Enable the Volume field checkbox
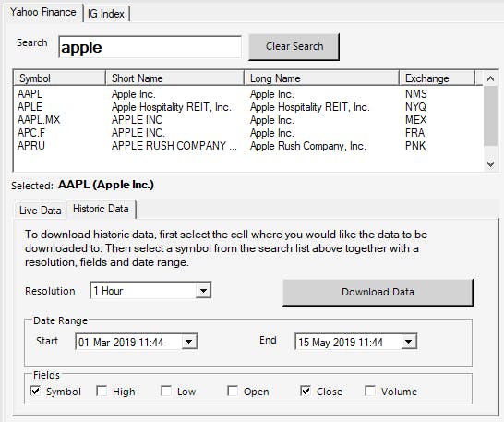This screenshot has width=504, height=422. 370,392
